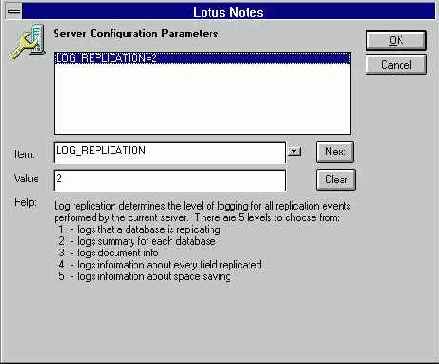Click the Lotus Notes title bar
Image resolution: width=439 pixels, height=364 pixels.
tap(228, 12)
